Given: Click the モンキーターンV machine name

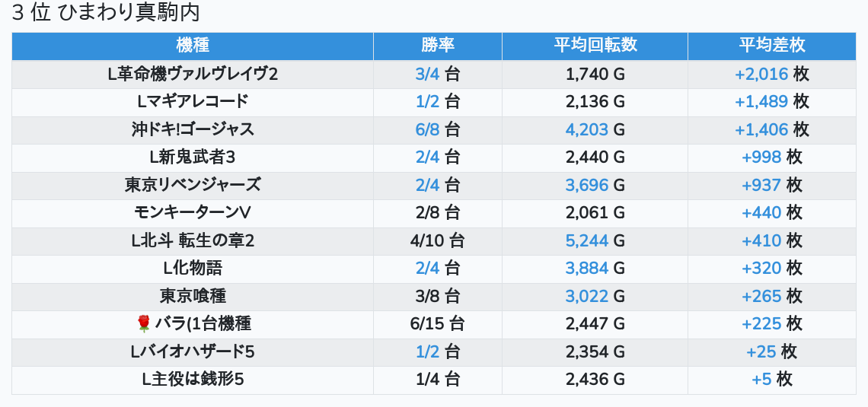Looking at the screenshot, I should coord(193,213).
